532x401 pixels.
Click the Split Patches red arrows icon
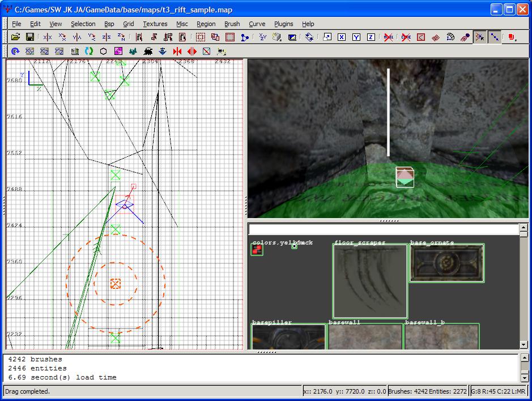(x=191, y=51)
